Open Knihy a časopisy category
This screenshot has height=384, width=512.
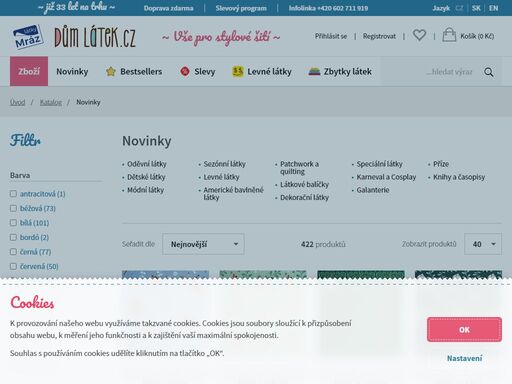click(x=459, y=177)
